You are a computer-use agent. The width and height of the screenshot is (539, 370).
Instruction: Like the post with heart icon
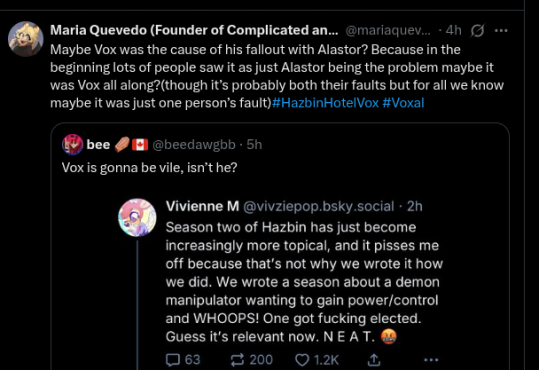tap(302, 360)
